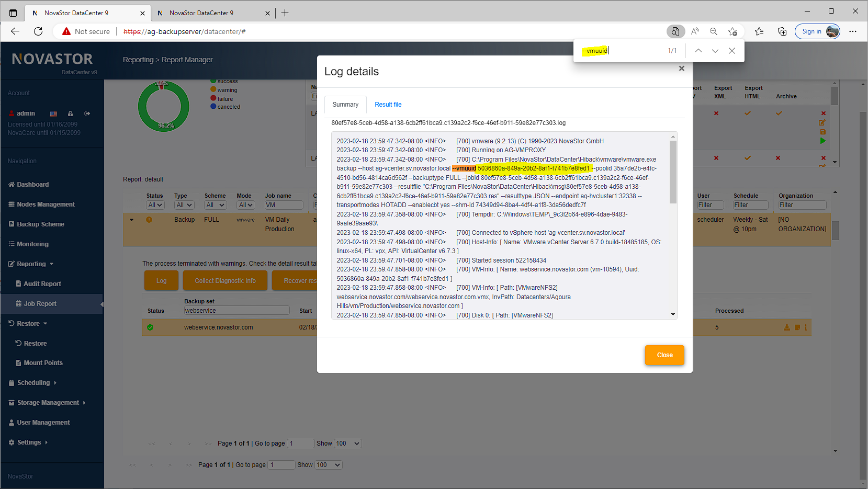Click the red delete icon in report list
Image resolution: width=868 pixels, height=489 pixels.
coord(823,113)
